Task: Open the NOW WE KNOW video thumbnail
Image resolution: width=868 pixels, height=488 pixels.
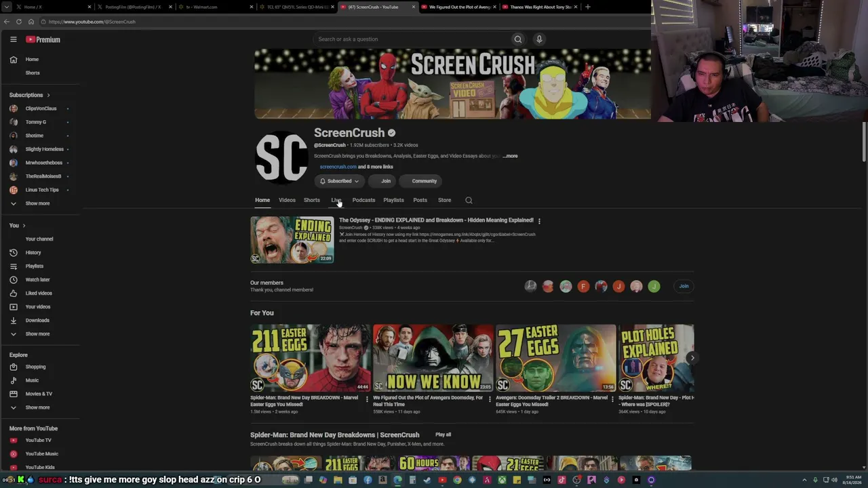Action: 433,358
